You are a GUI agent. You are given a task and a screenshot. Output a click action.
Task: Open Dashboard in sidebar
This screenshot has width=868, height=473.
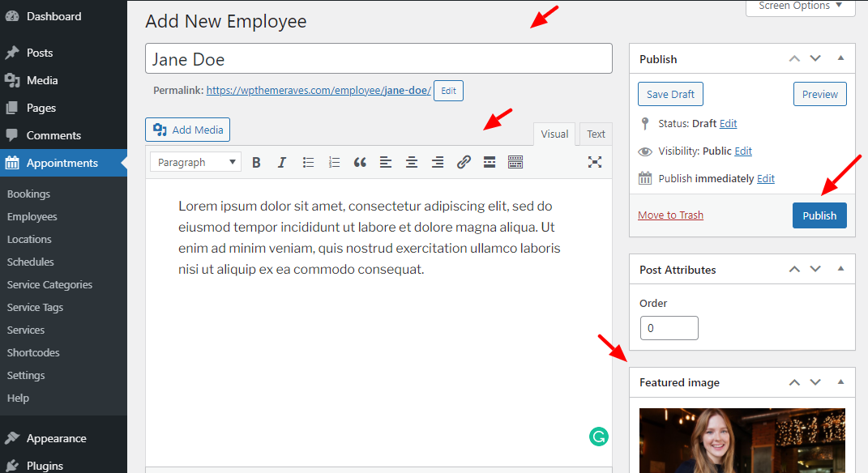click(53, 16)
